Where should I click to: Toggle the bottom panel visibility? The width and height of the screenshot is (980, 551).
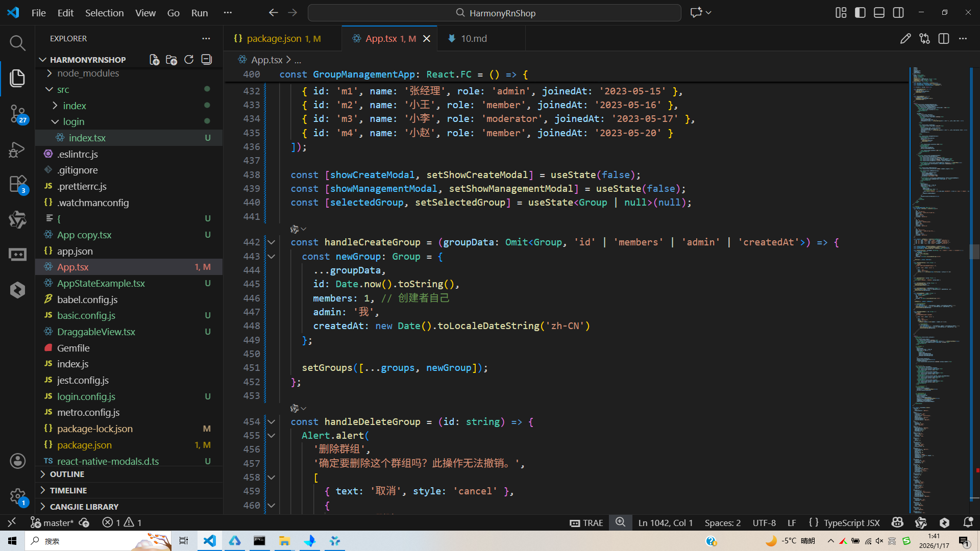pyautogui.click(x=879, y=13)
